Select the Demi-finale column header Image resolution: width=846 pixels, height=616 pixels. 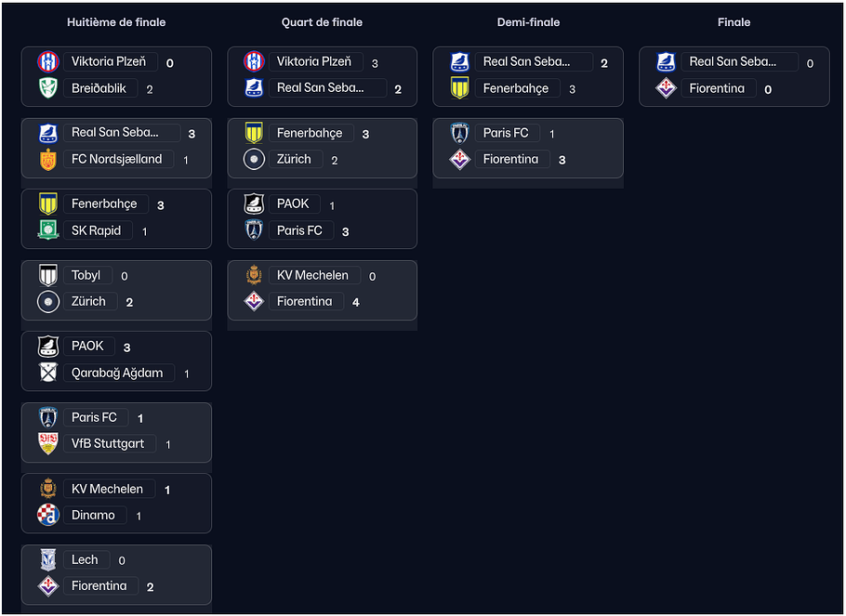tap(528, 22)
